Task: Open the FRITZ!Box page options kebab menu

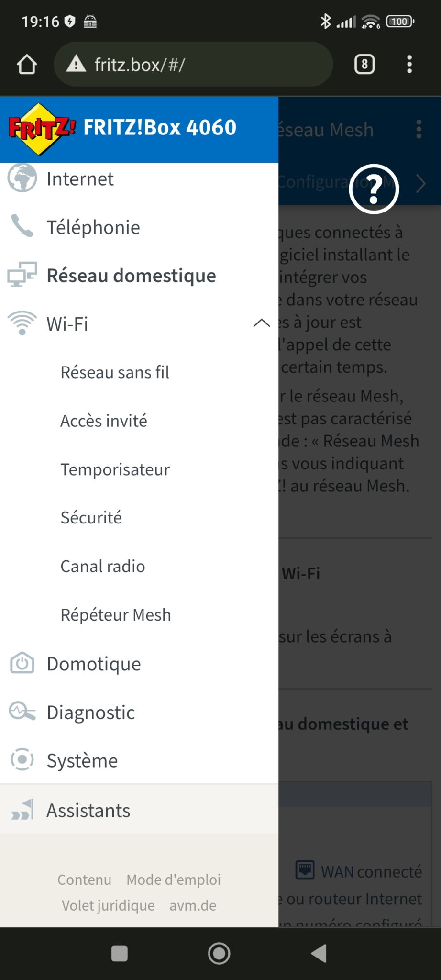Action: (x=419, y=129)
